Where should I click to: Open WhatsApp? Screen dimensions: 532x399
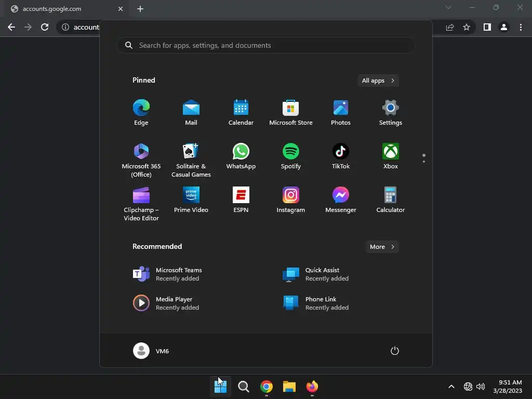point(241,156)
